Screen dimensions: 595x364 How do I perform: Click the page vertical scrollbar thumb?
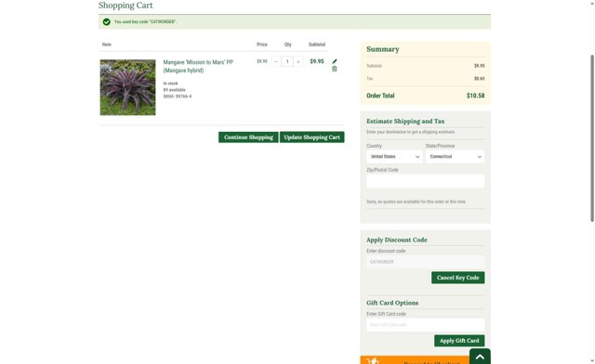592,138
